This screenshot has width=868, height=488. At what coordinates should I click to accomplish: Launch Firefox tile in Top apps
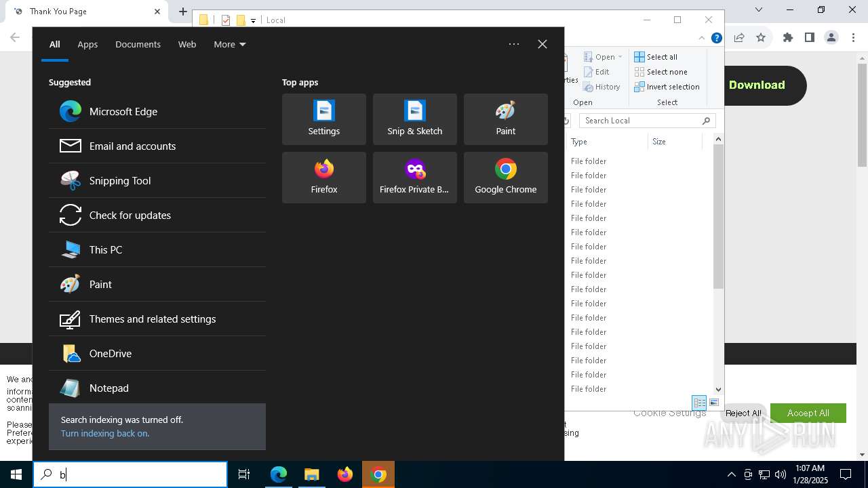(x=324, y=178)
